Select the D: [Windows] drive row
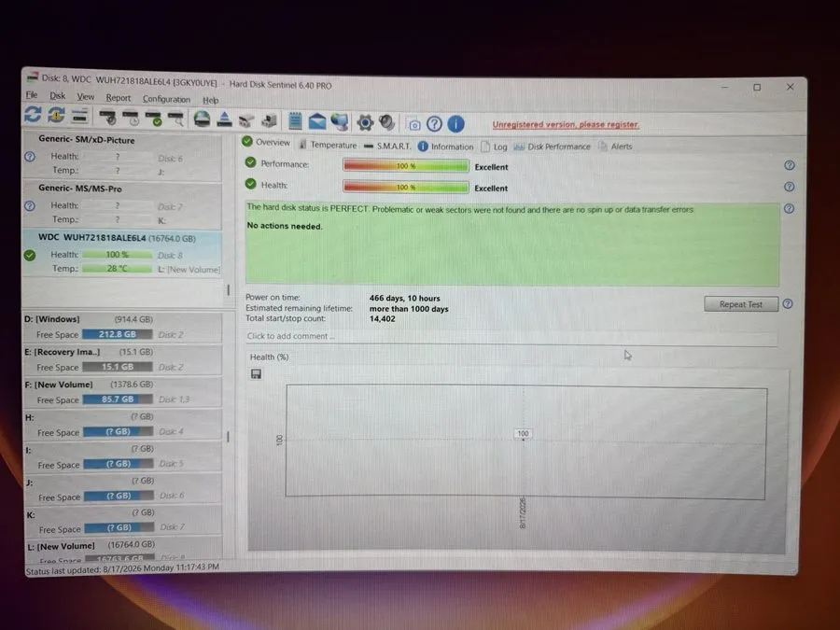This screenshot has height=630, width=840. point(122,327)
